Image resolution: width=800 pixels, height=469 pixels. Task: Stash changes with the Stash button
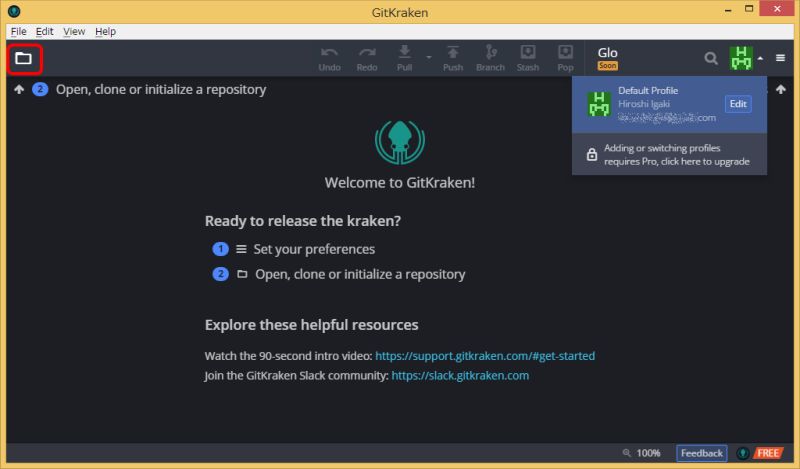pos(528,59)
